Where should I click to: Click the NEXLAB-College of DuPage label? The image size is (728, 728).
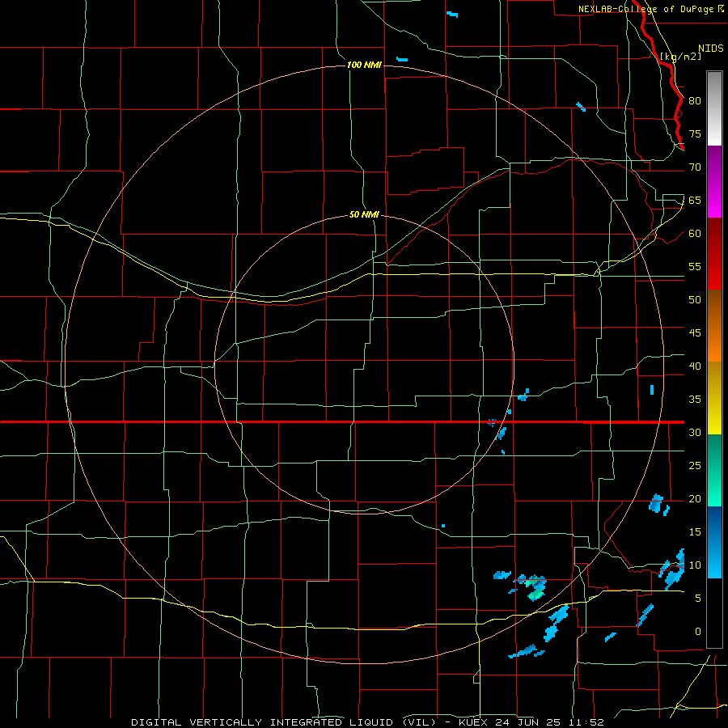pos(645,9)
